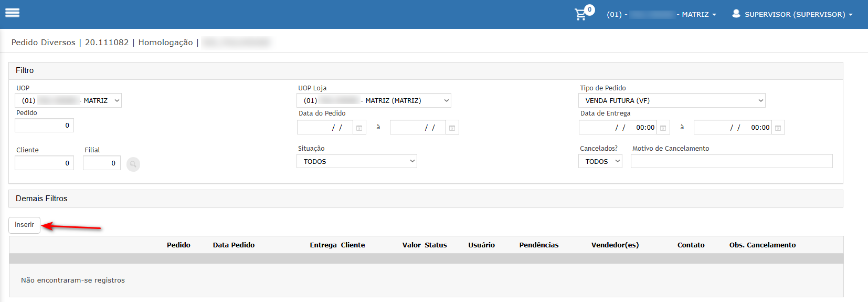Open calendar for Data do Pedido start
Viewport: 868px width, 302px height.
359,128
